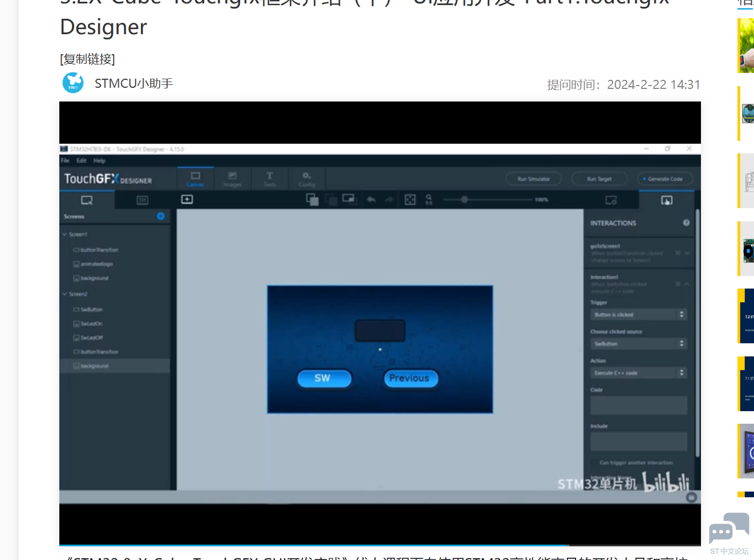Image resolution: width=754 pixels, height=560 pixels.
Task: Click the [复制链接] copy link
Action: click(x=87, y=59)
